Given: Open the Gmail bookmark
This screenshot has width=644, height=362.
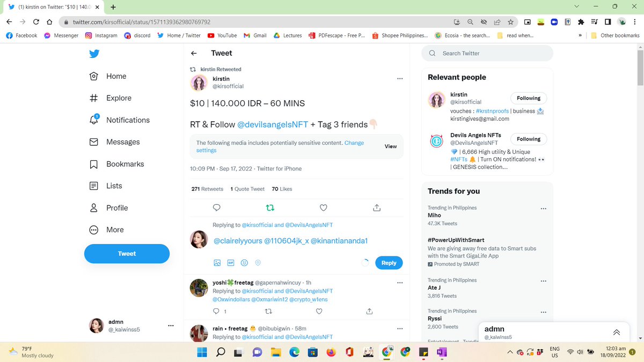Looking at the screenshot, I should [255, 35].
